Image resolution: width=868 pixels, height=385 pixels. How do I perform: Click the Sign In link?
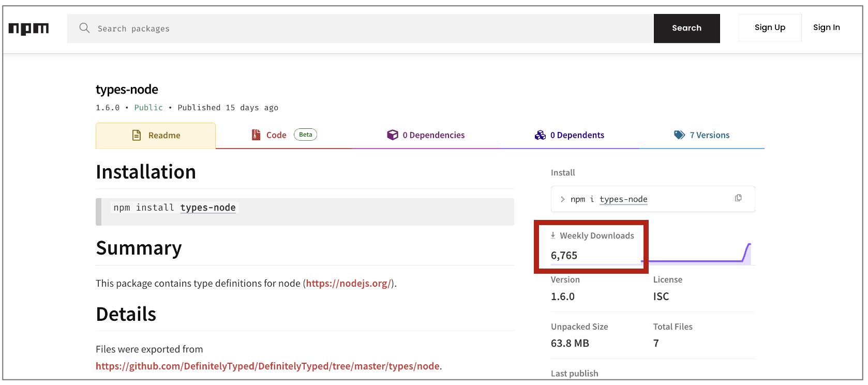tap(826, 27)
